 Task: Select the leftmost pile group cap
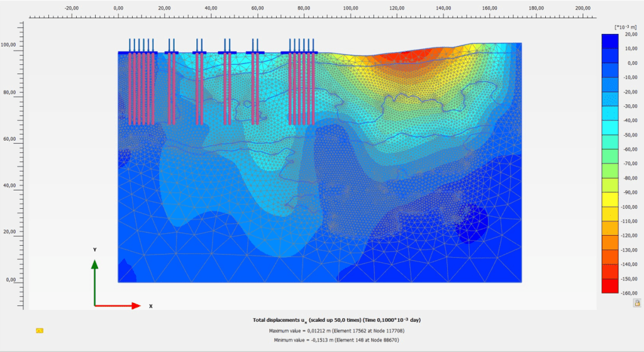pyautogui.click(x=136, y=53)
